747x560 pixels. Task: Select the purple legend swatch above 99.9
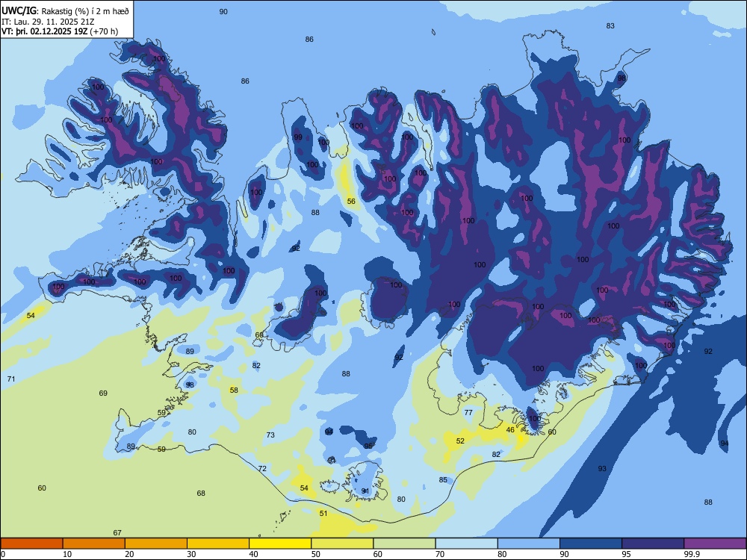point(715,544)
